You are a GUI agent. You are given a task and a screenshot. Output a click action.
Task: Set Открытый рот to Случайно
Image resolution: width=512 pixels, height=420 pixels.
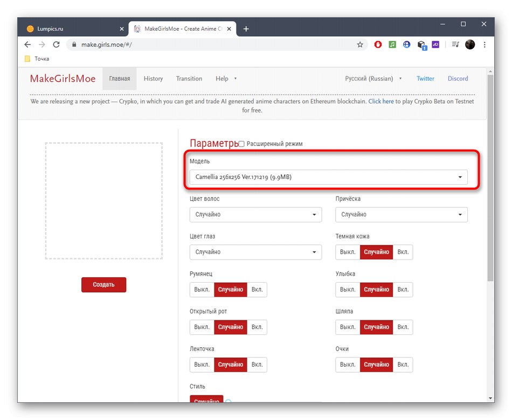(231, 327)
